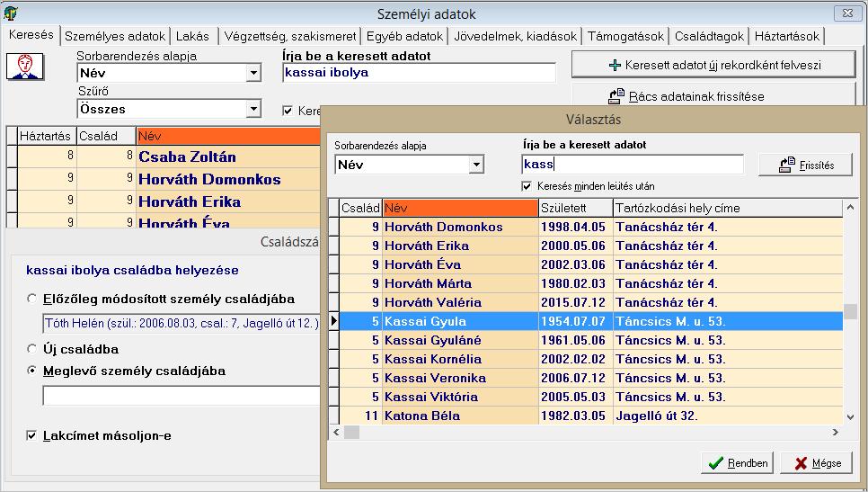Open Sorbarendezés alapja Név dropdown in main window
The height and width of the screenshot is (492, 868).
point(253,73)
